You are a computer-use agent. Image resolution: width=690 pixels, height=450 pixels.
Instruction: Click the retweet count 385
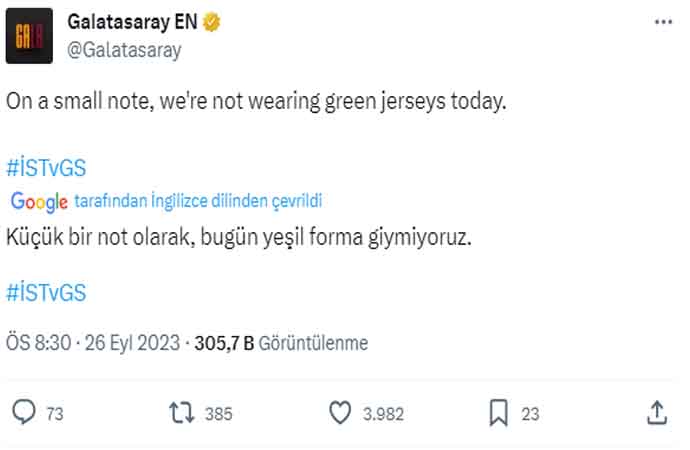click(219, 413)
